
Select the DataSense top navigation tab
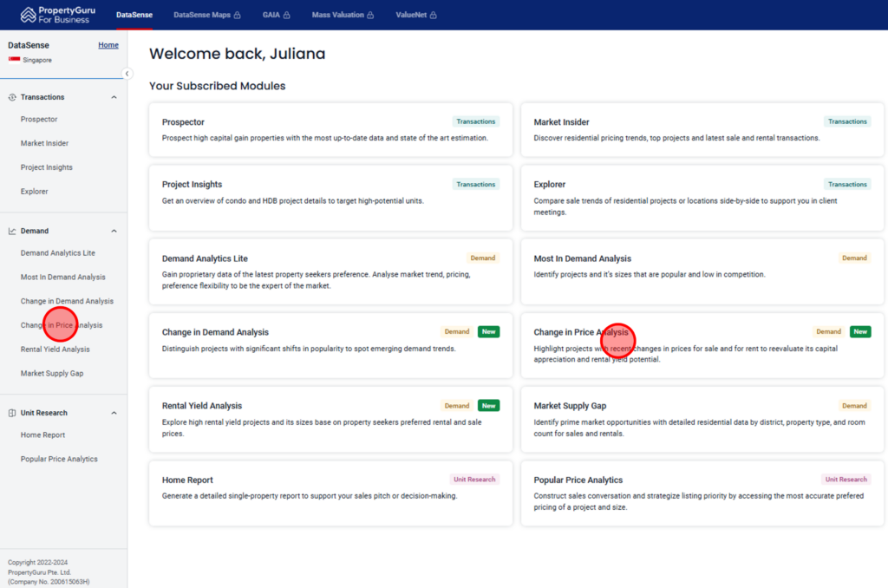(x=134, y=15)
